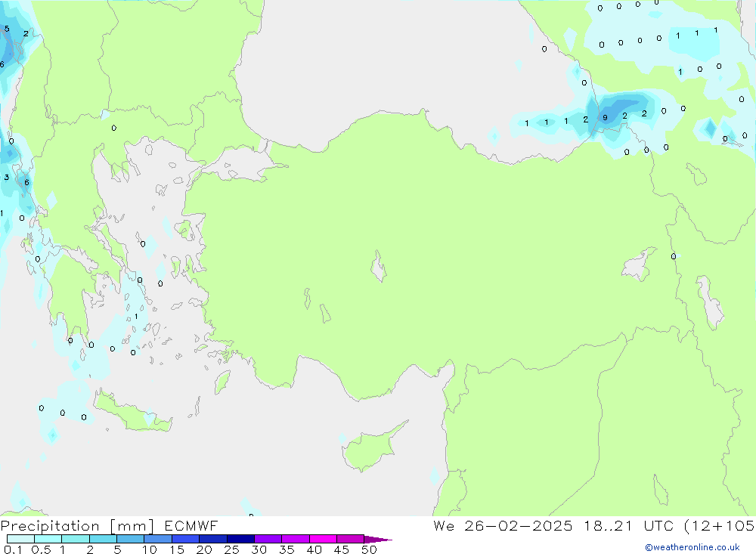Click the legend label '0.1'

13,549
